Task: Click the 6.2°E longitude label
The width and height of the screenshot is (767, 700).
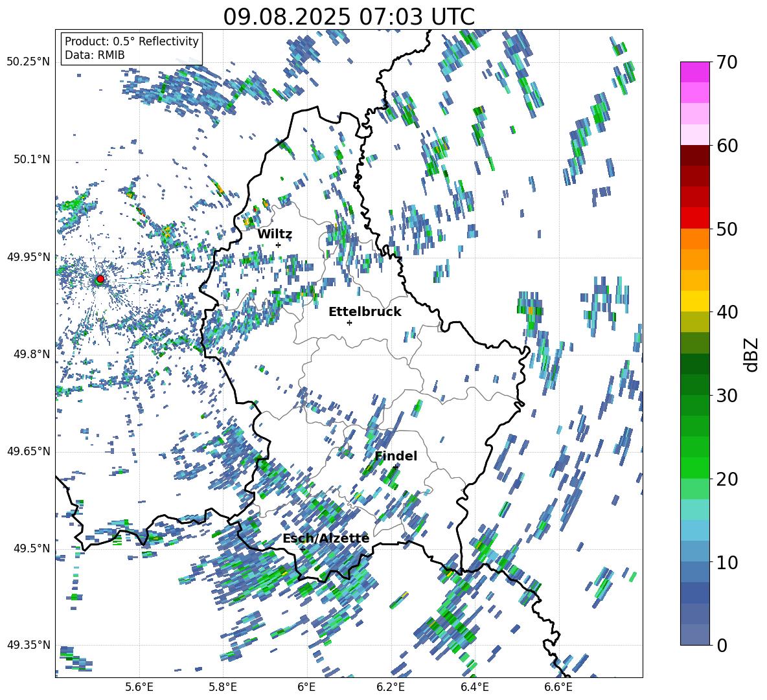Action: tap(391, 688)
